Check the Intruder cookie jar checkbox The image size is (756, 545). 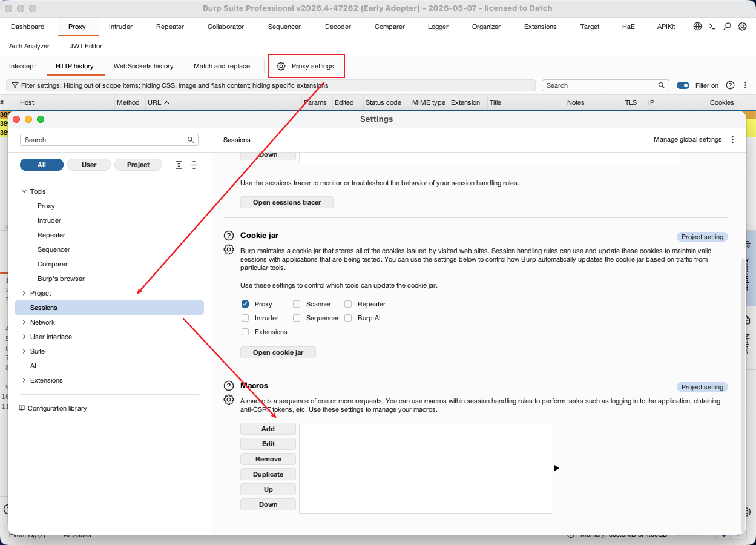click(x=245, y=318)
